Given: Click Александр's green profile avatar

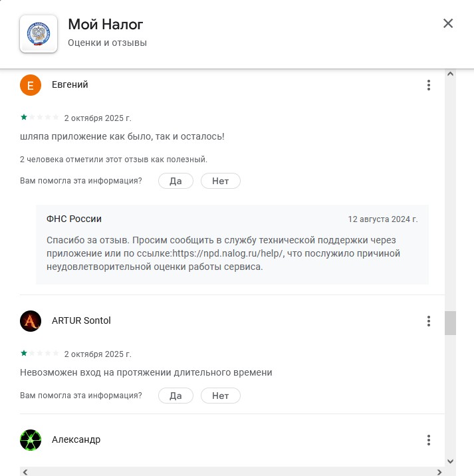Looking at the screenshot, I should pos(31,440).
